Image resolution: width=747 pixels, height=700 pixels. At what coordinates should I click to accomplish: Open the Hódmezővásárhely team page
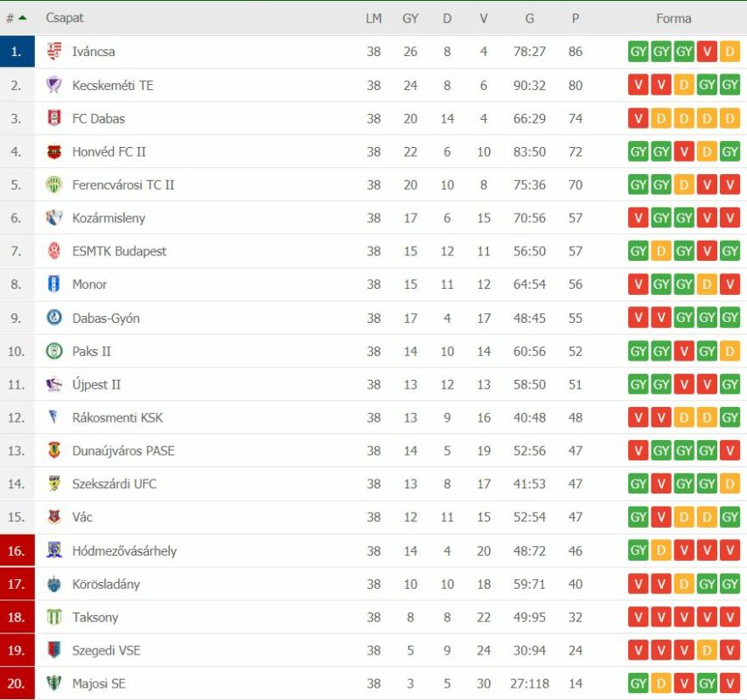coord(124,550)
